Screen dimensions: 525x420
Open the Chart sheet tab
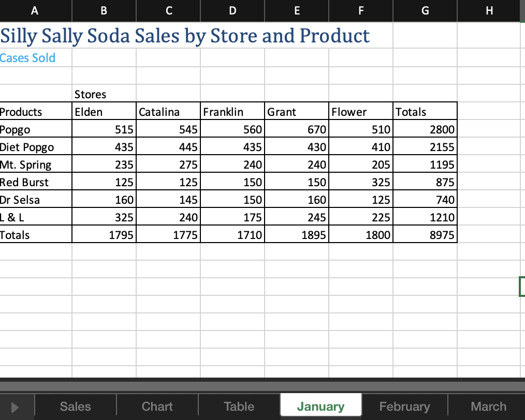[x=157, y=406]
